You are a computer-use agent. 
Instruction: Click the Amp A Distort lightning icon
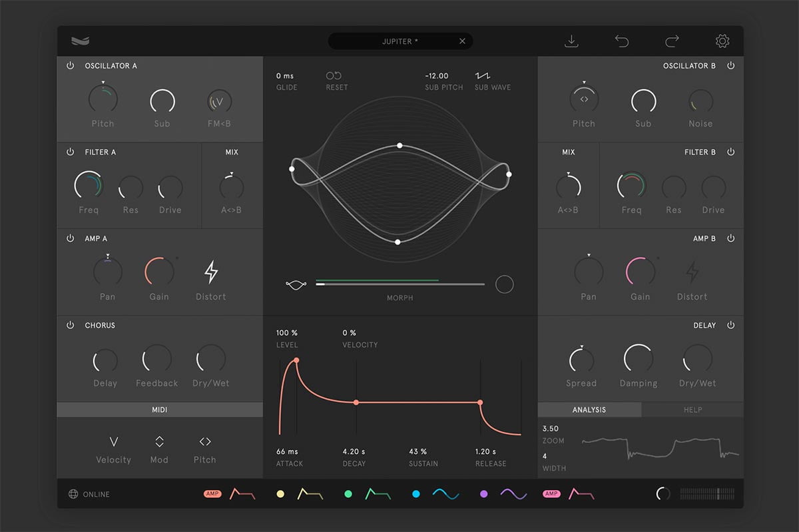(211, 272)
